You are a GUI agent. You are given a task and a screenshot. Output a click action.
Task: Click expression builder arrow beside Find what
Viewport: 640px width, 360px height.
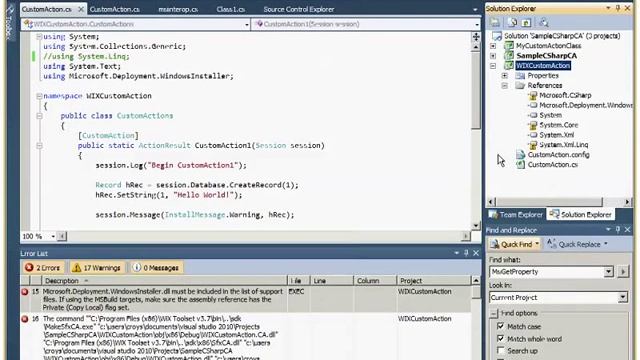[623, 272]
